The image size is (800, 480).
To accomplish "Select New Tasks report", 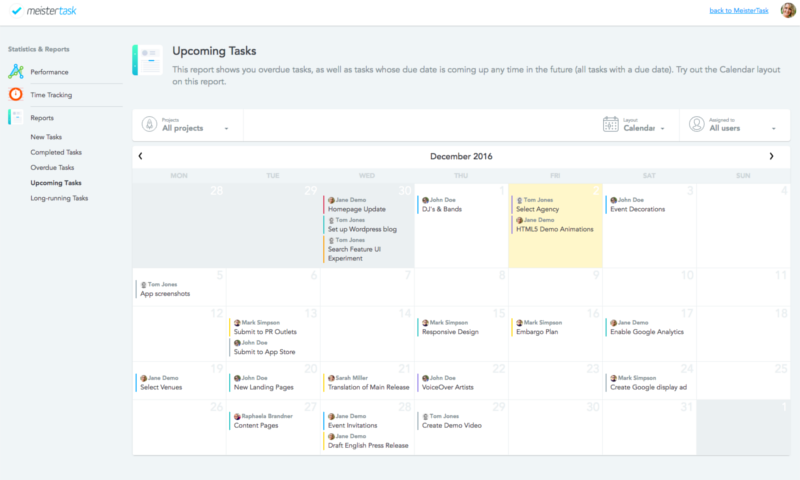I will [46, 136].
